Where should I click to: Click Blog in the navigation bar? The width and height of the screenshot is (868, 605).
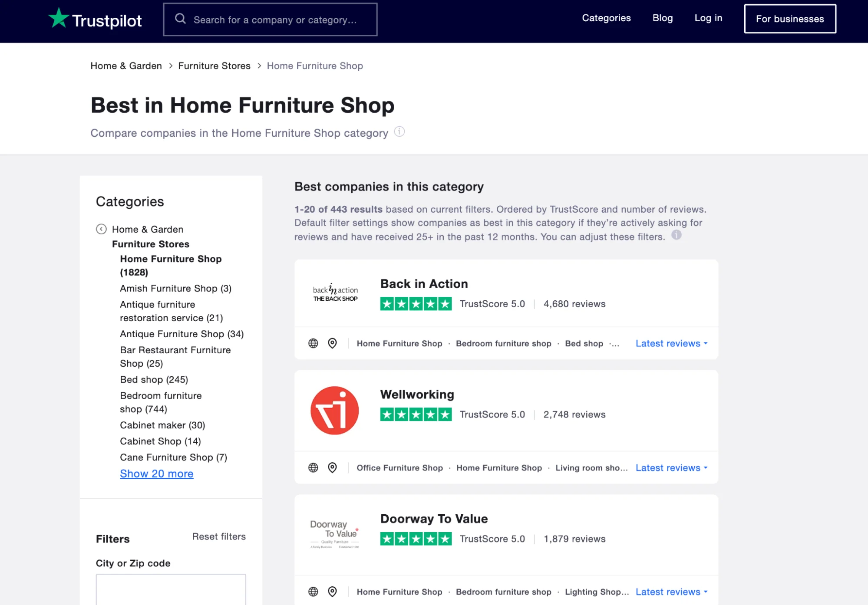pos(662,18)
